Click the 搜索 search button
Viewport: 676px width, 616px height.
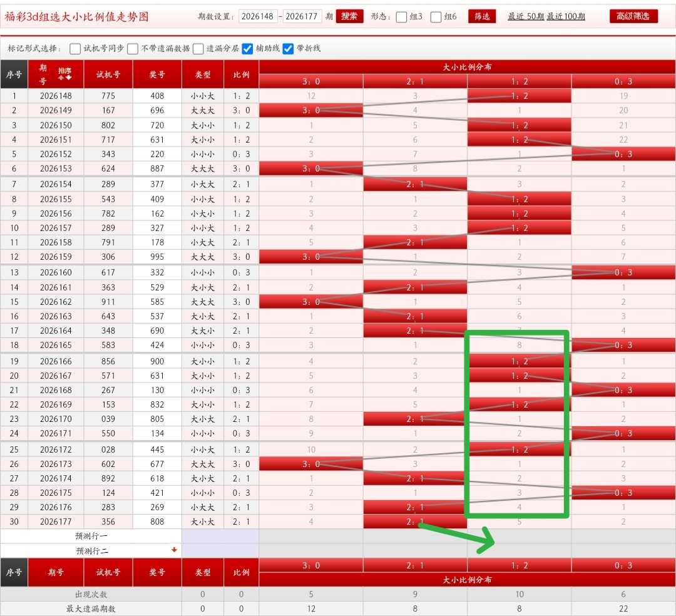tap(349, 16)
